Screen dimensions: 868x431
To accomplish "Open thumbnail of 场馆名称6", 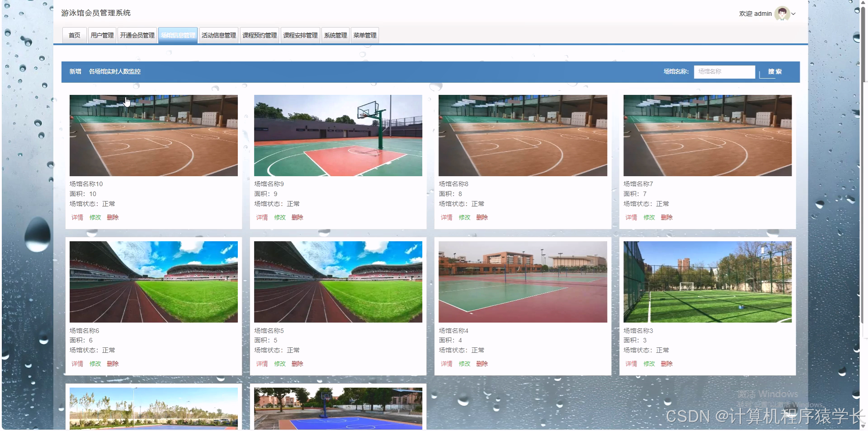I will tap(154, 282).
